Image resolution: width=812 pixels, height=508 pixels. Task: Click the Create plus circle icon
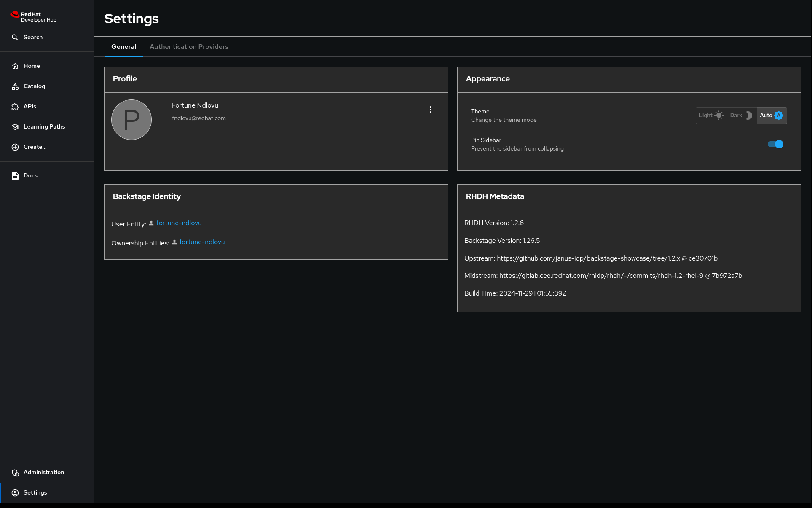15,147
